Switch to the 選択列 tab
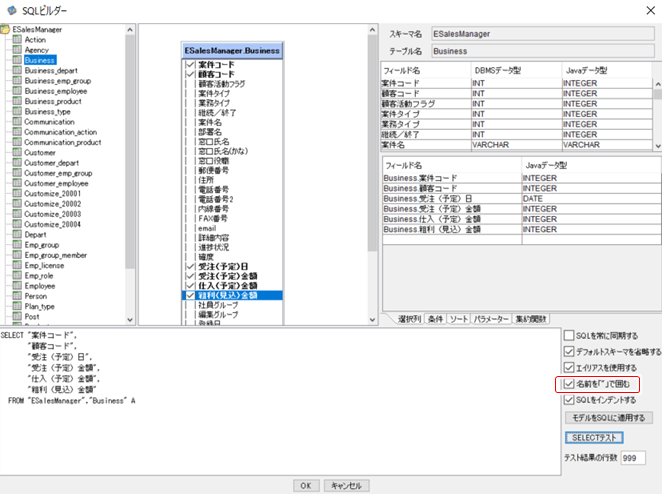The width and height of the screenshot is (662, 494). 410,319
